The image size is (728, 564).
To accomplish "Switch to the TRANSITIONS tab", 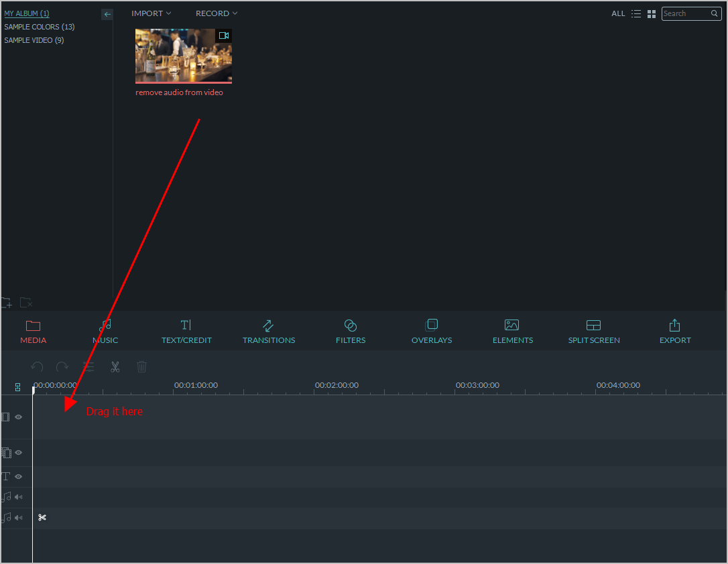I will (x=268, y=332).
